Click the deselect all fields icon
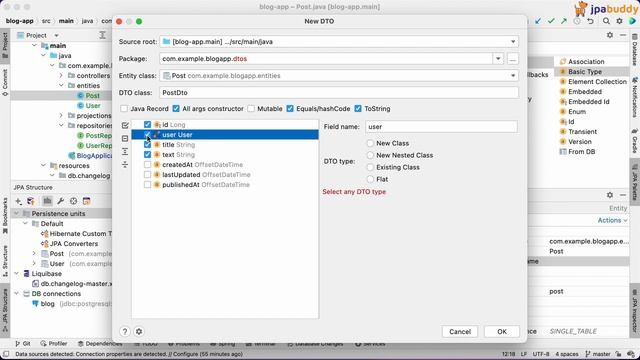640x360 pixels. [125, 138]
